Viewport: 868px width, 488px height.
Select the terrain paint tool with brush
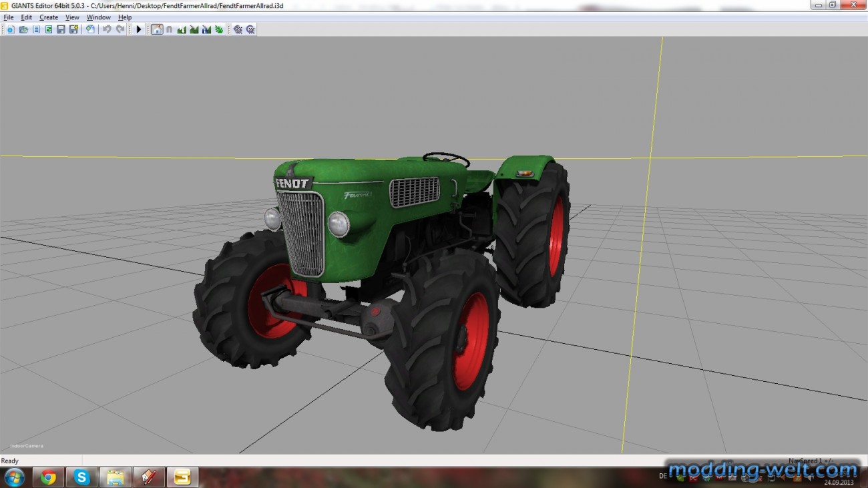tap(194, 29)
